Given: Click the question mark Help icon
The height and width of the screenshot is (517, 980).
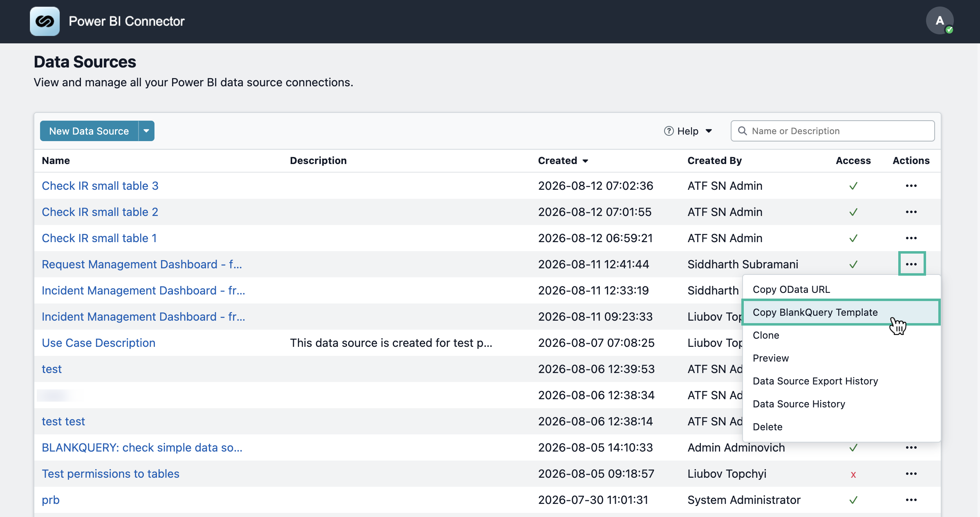Looking at the screenshot, I should pyautogui.click(x=669, y=131).
